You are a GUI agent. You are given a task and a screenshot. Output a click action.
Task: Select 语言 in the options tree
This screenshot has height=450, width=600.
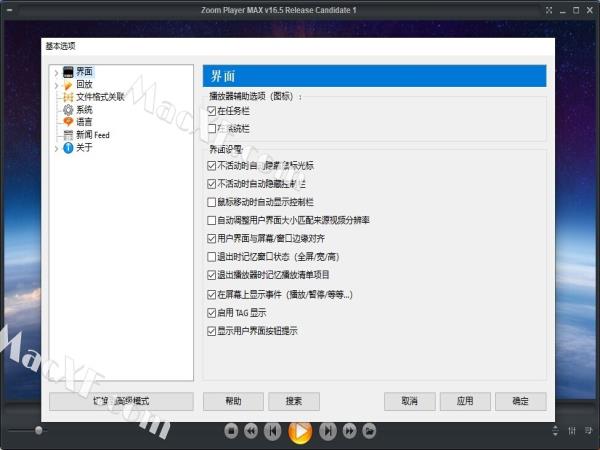tap(84, 122)
